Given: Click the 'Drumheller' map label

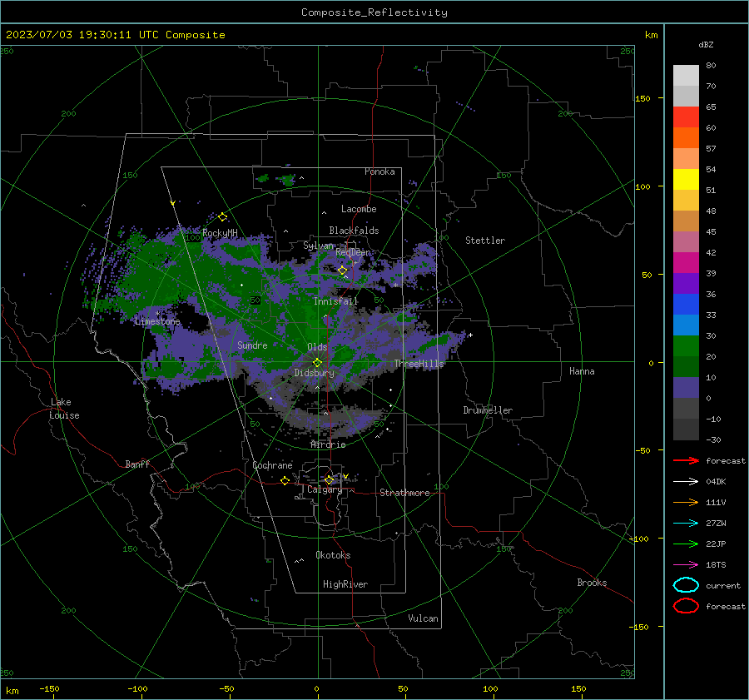Looking at the screenshot, I should pyautogui.click(x=488, y=410).
